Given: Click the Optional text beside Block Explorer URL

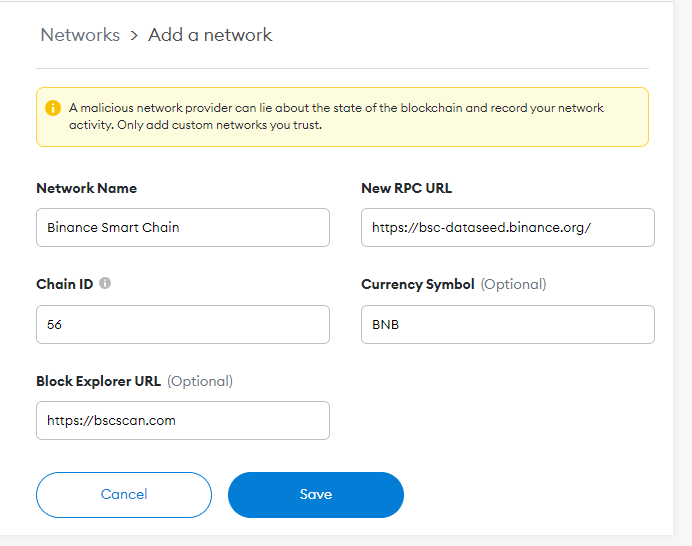Looking at the screenshot, I should tap(200, 381).
